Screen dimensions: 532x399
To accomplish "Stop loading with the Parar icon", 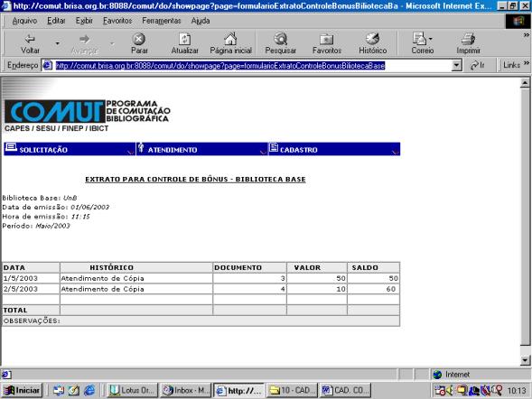I will 139,39.
